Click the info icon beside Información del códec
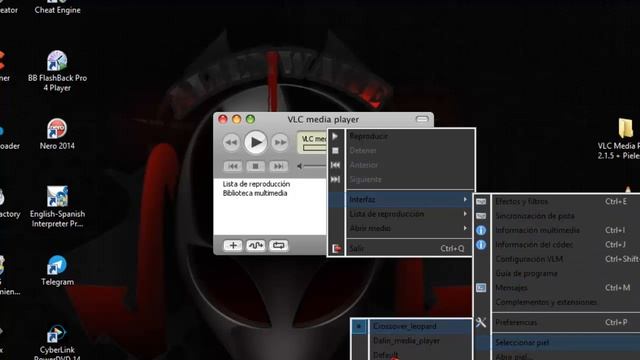 coord(481,245)
